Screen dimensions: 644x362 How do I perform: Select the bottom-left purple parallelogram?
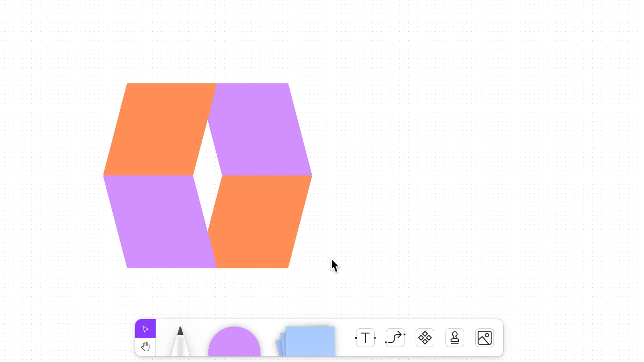pos(158,222)
